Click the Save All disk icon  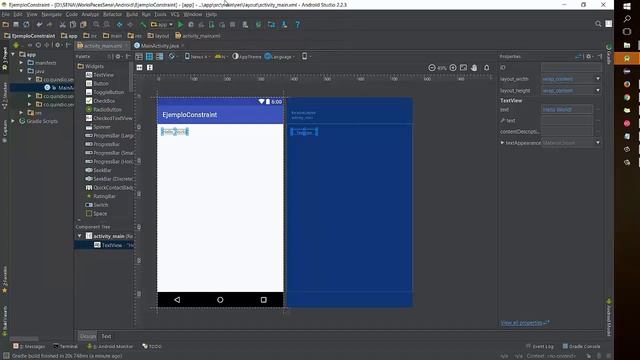click(16, 25)
